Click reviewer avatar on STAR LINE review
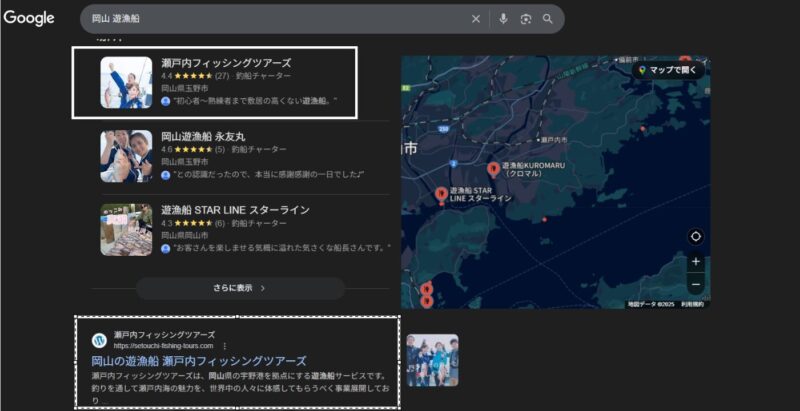 point(165,248)
